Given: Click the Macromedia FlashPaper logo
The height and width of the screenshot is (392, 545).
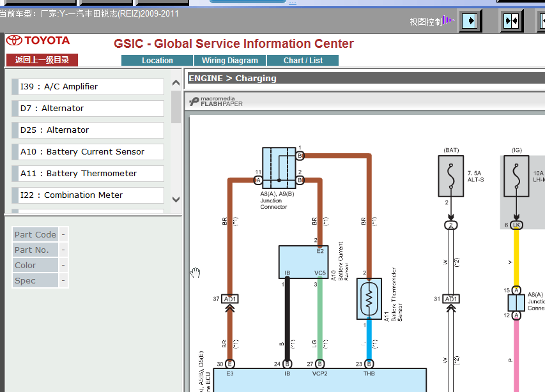Looking at the screenshot, I should tap(216, 102).
